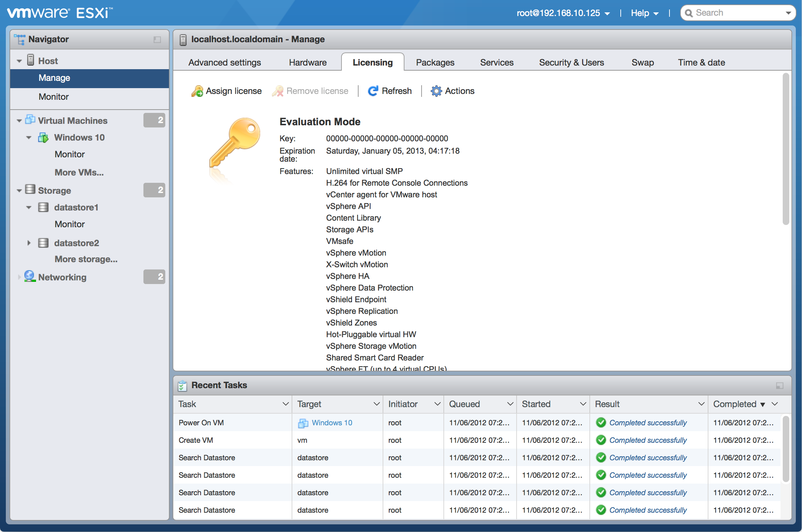Click the Virtual Machines icon
The image size is (802, 532).
coord(30,120)
